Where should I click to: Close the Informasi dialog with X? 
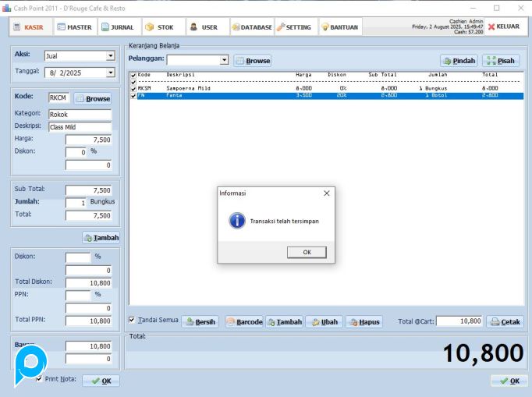(326, 193)
